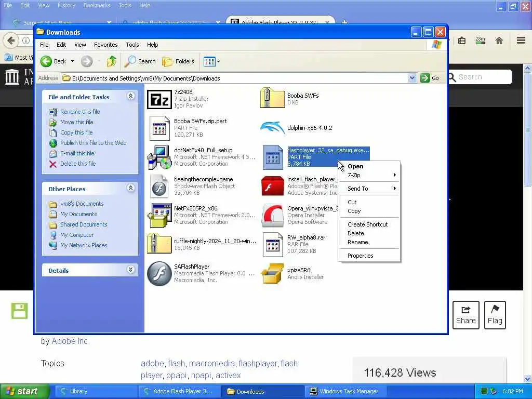Click the Internet Archive logo
The width and height of the screenshot is (532, 399).
[12, 77]
